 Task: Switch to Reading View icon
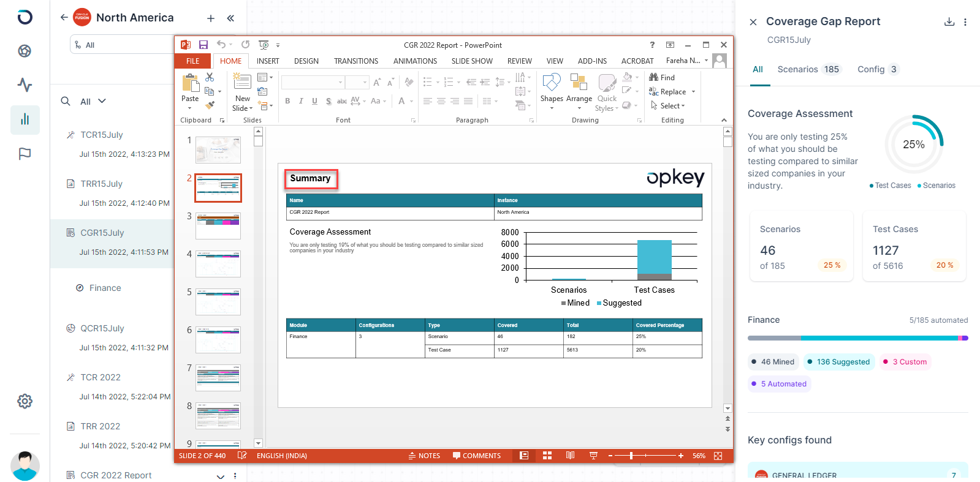[570, 456]
